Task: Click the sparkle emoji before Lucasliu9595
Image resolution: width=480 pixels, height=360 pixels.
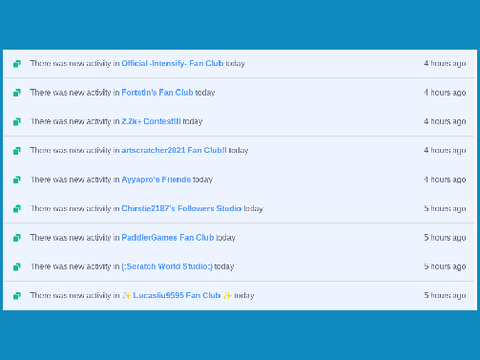Action: [x=126, y=295]
